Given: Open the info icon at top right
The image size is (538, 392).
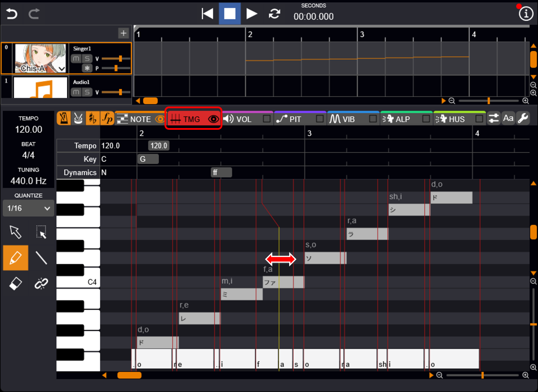Looking at the screenshot, I should [526, 14].
